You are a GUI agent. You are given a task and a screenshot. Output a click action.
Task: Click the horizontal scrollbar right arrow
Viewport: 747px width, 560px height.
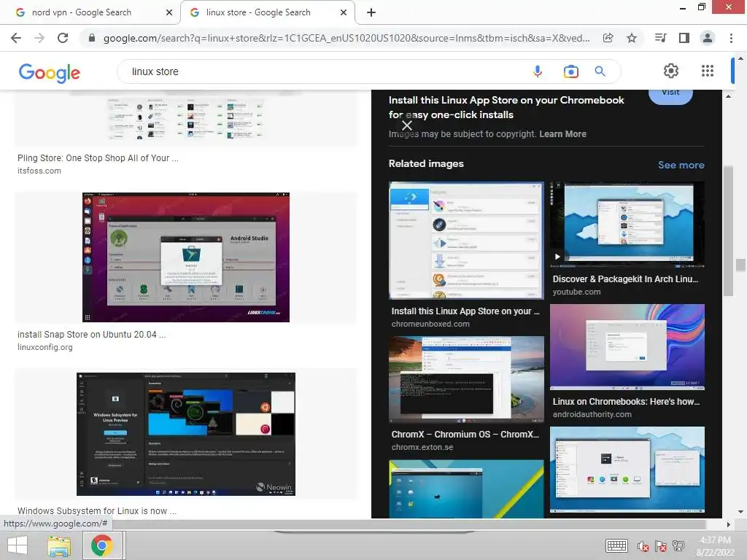coord(728,524)
